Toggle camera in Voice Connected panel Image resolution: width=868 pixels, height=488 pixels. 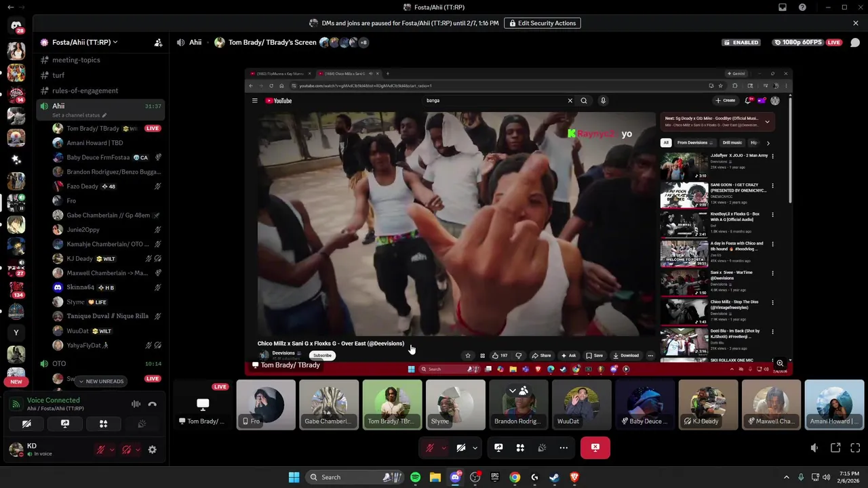point(26,424)
